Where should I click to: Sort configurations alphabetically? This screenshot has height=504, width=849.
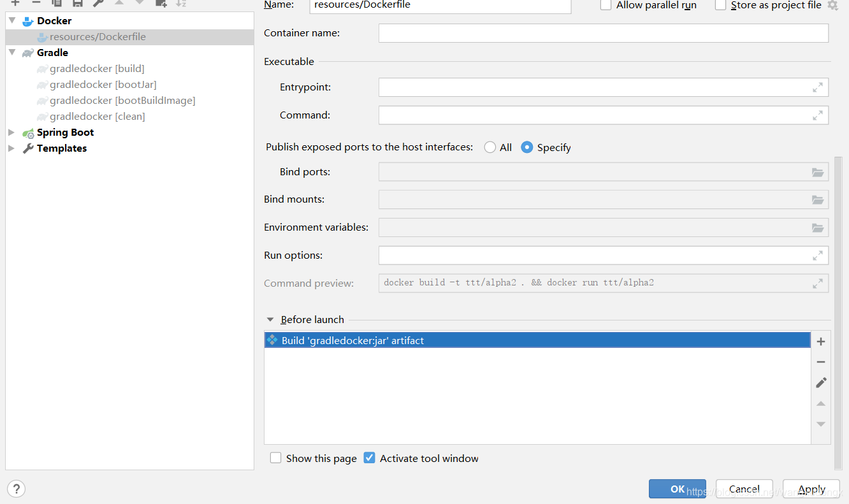[181, 3]
